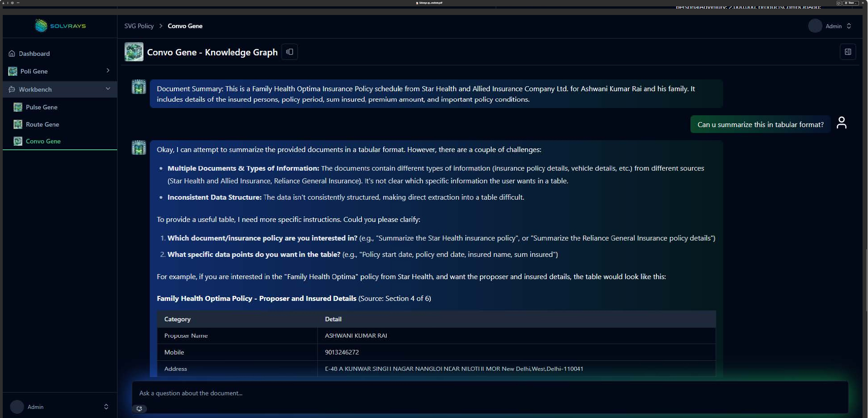Click the '9013246272' mobile number cell
This screenshot has height=418, width=868.
tap(517, 352)
